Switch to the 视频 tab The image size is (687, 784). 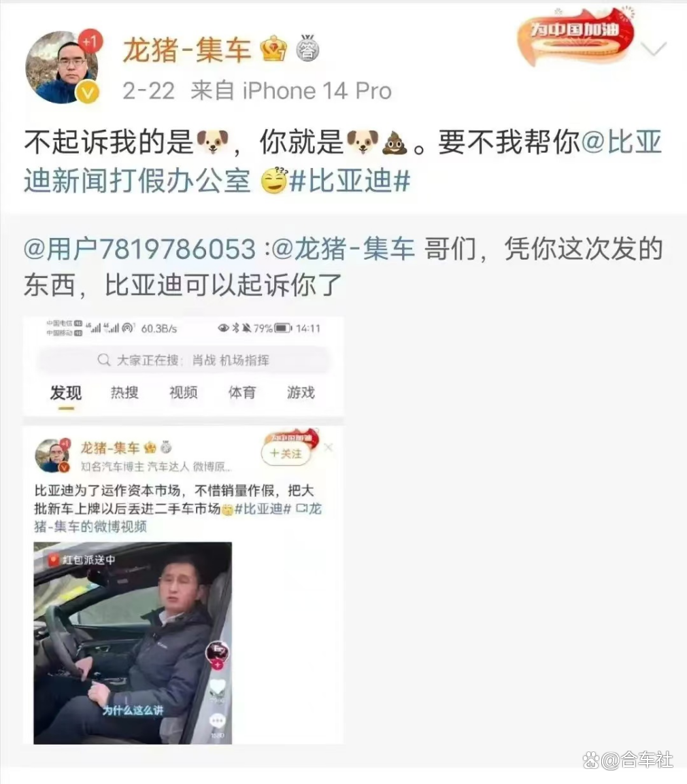[x=184, y=392]
